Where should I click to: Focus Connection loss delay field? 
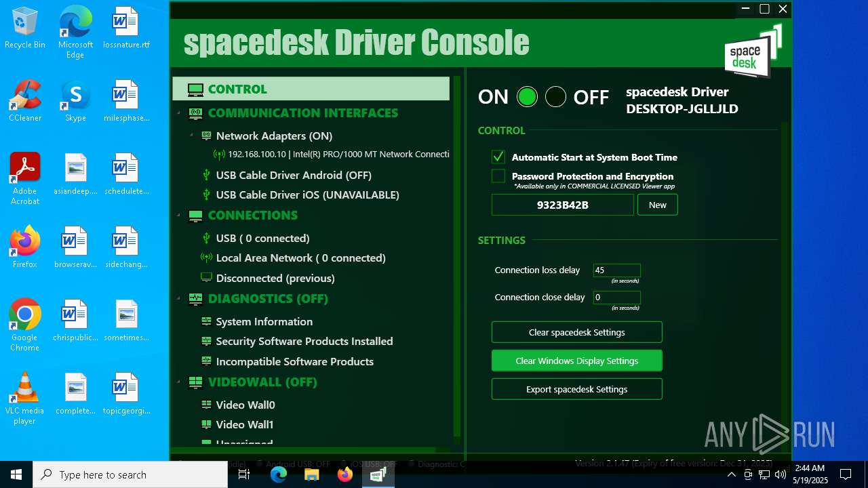616,270
